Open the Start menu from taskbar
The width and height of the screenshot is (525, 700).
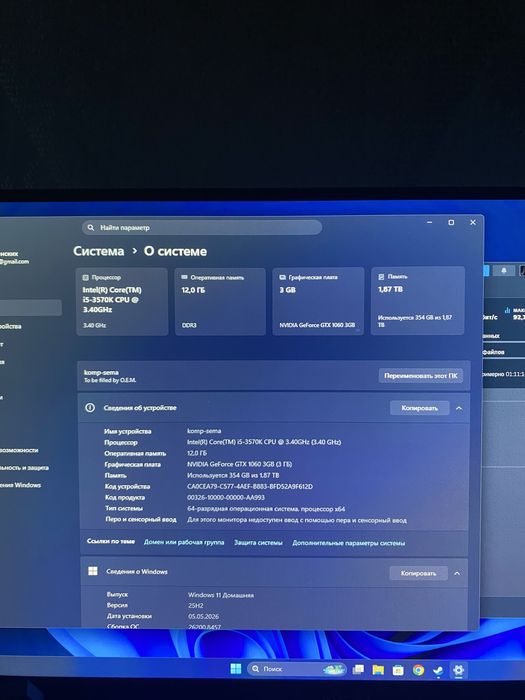[x=236, y=668]
